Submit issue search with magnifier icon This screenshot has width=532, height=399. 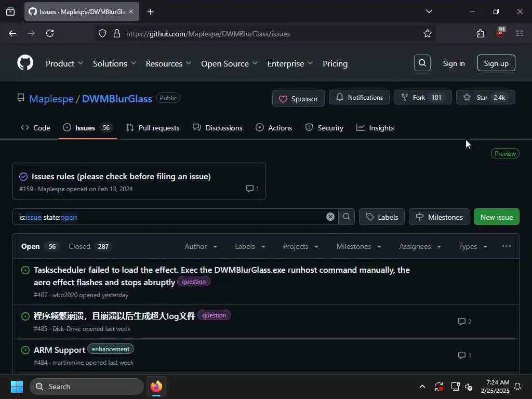[x=346, y=217]
